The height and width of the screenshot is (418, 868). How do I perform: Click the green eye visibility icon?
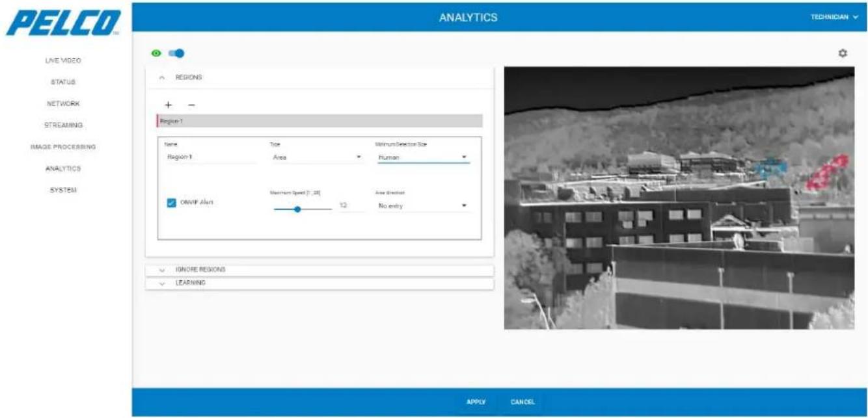(156, 53)
